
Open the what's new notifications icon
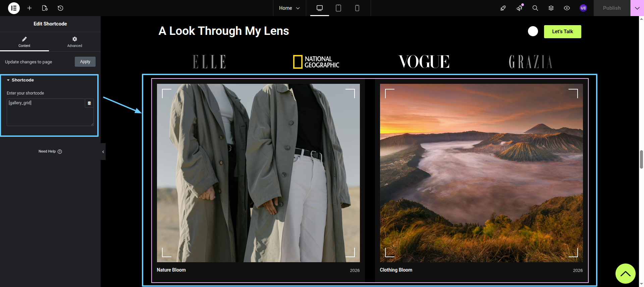pos(519,8)
